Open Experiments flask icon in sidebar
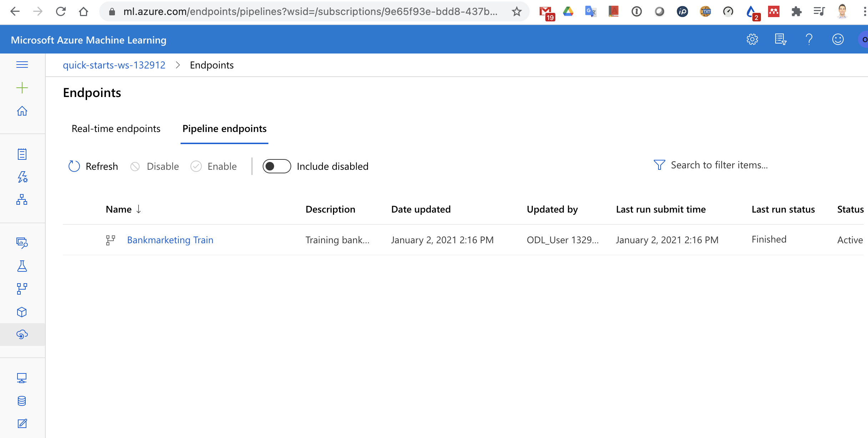This screenshot has width=868, height=438. pos(22,266)
